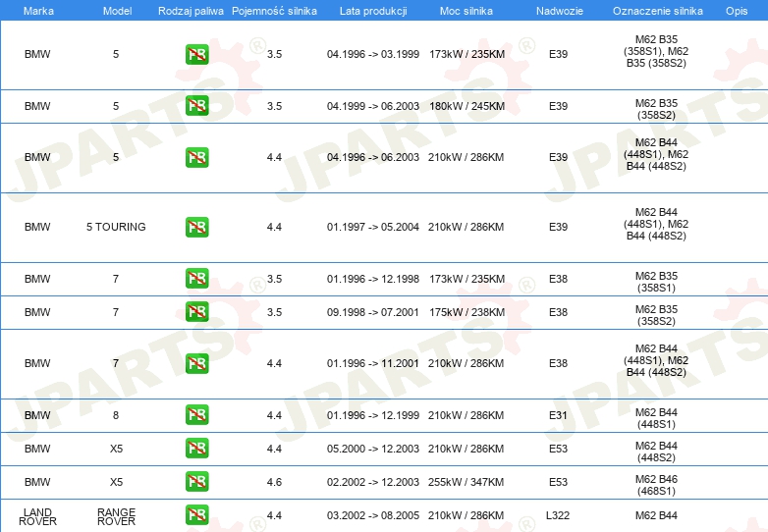Click the Oznaczenie silnika column header
The image size is (768, 532).
pyautogui.click(x=657, y=11)
